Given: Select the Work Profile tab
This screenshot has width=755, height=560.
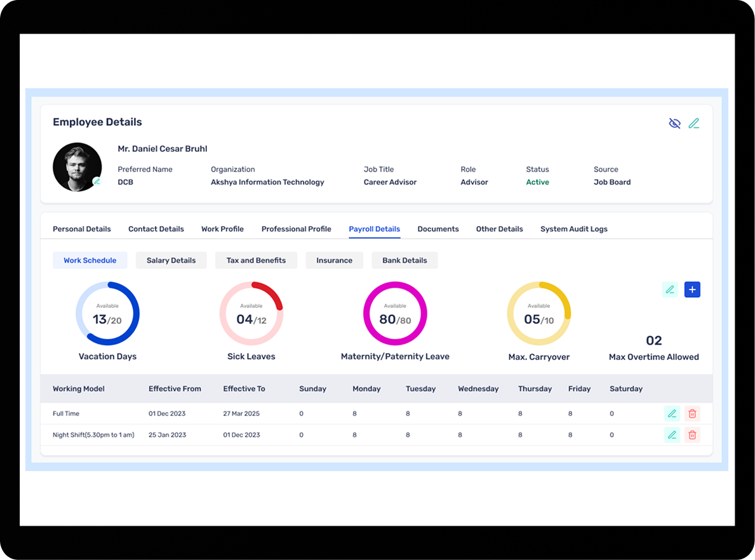Looking at the screenshot, I should coord(222,229).
